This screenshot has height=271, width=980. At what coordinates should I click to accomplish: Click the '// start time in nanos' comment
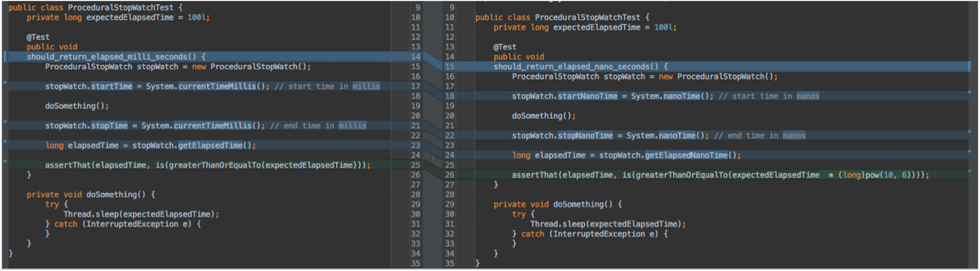(x=769, y=96)
